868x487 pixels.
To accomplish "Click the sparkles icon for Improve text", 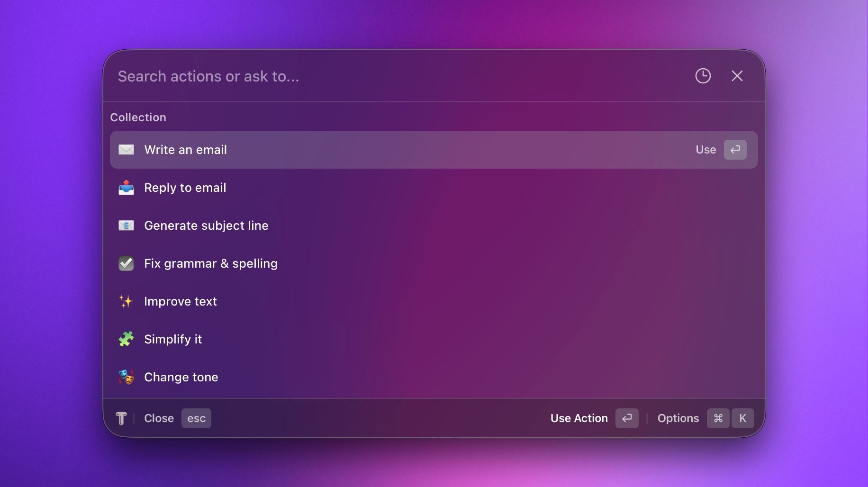I will (126, 301).
